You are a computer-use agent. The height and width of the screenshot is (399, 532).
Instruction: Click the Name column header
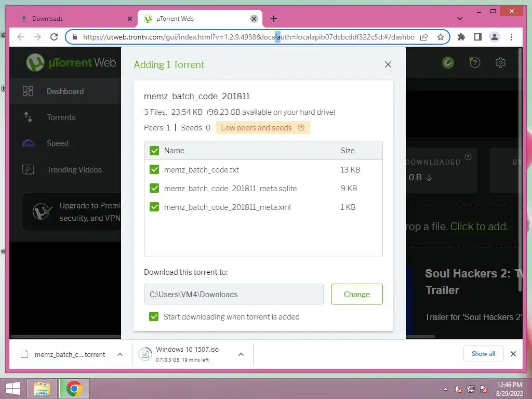coord(174,151)
